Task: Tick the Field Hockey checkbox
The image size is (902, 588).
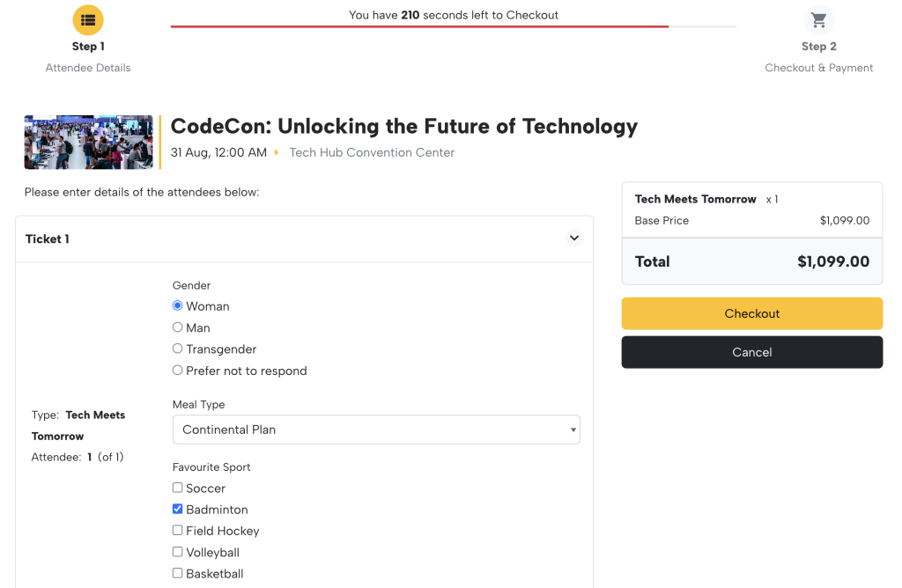Action: click(x=177, y=530)
